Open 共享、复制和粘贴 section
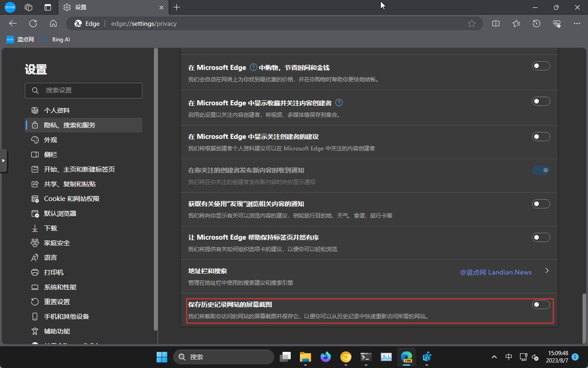Image resolution: width=588 pixels, height=368 pixels. tap(84, 184)
